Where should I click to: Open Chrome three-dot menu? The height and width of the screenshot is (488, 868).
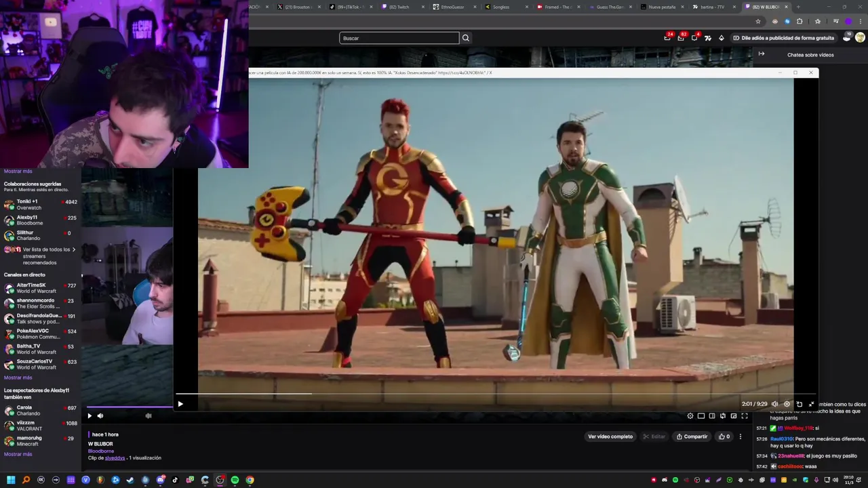(x=860, y=22)
